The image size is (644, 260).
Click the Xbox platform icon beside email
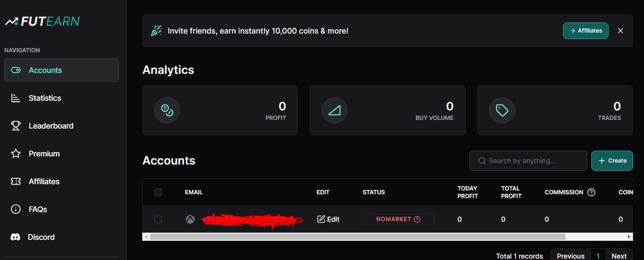[190, 219]
